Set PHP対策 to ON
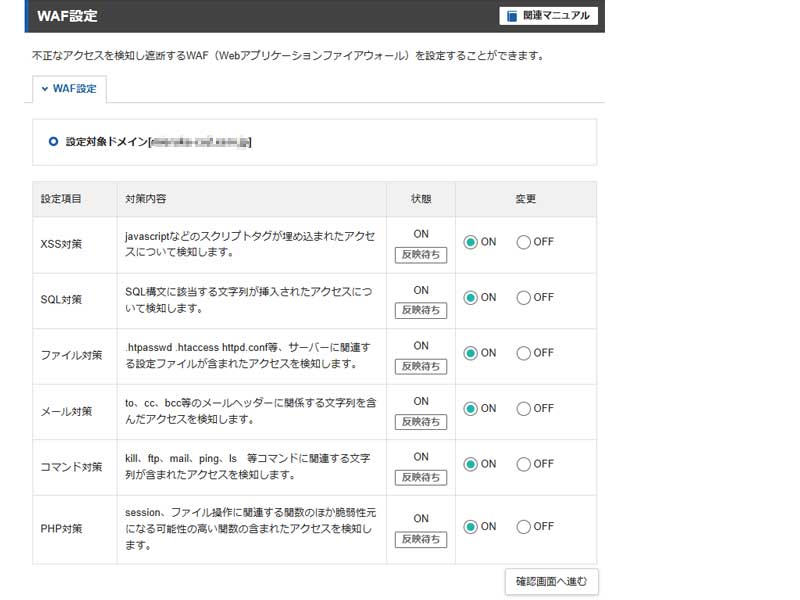The image size is (800, 600). coord(470,527)
